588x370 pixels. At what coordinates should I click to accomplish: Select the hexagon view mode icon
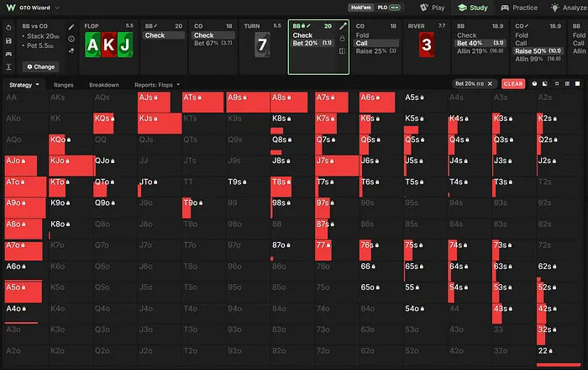pos(534,84)
